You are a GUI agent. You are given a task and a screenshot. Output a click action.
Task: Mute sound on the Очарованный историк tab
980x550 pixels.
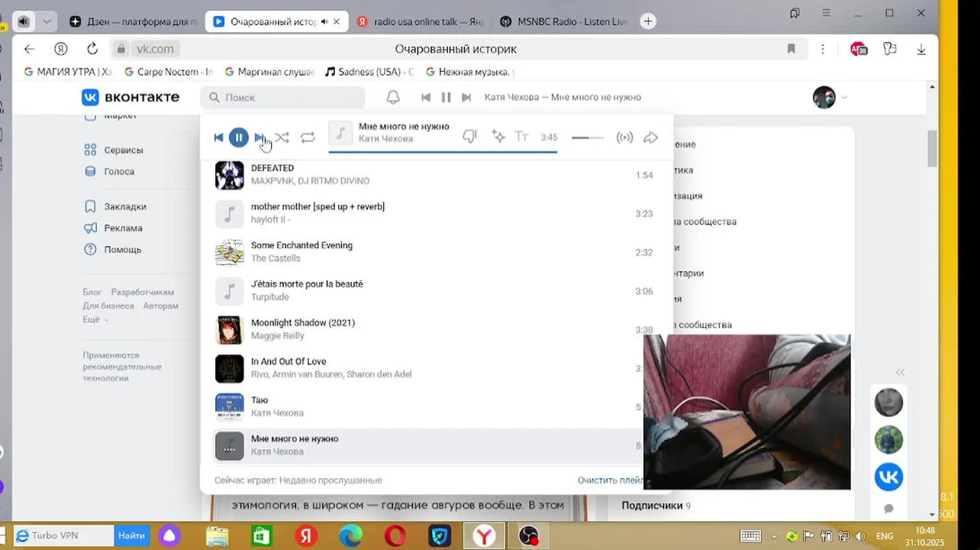coord(324,21)
